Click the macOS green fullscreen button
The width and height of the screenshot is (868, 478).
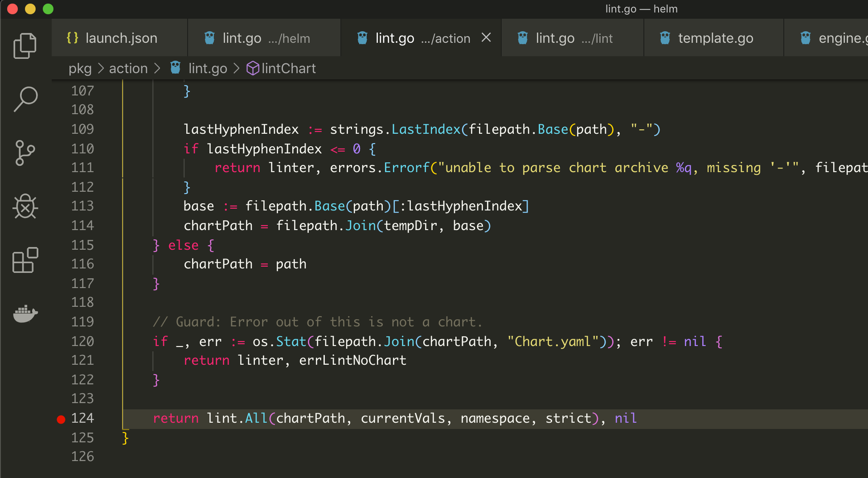48,9
